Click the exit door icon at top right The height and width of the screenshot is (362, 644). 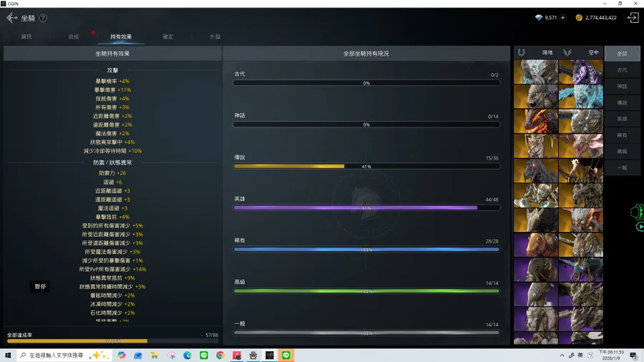point(633,18)
